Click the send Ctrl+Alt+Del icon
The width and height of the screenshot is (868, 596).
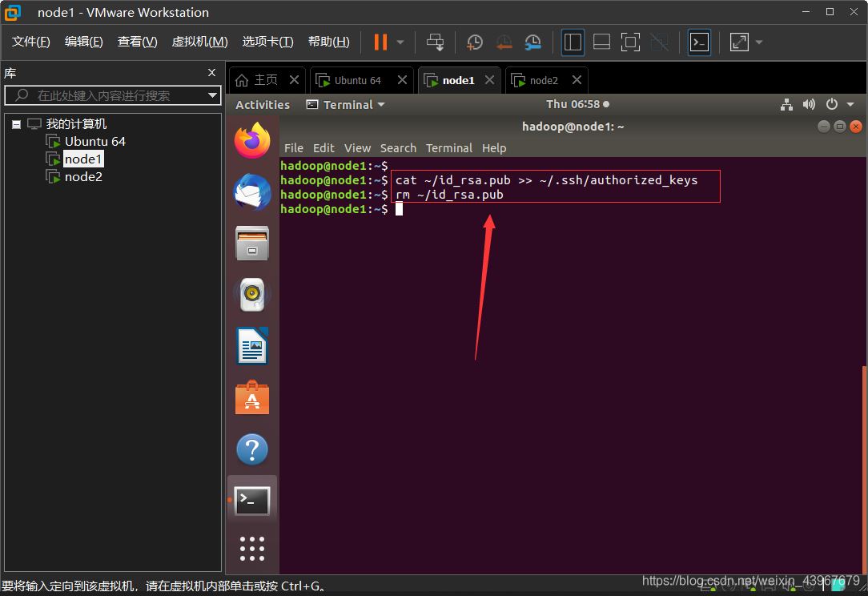click(435, 42)
